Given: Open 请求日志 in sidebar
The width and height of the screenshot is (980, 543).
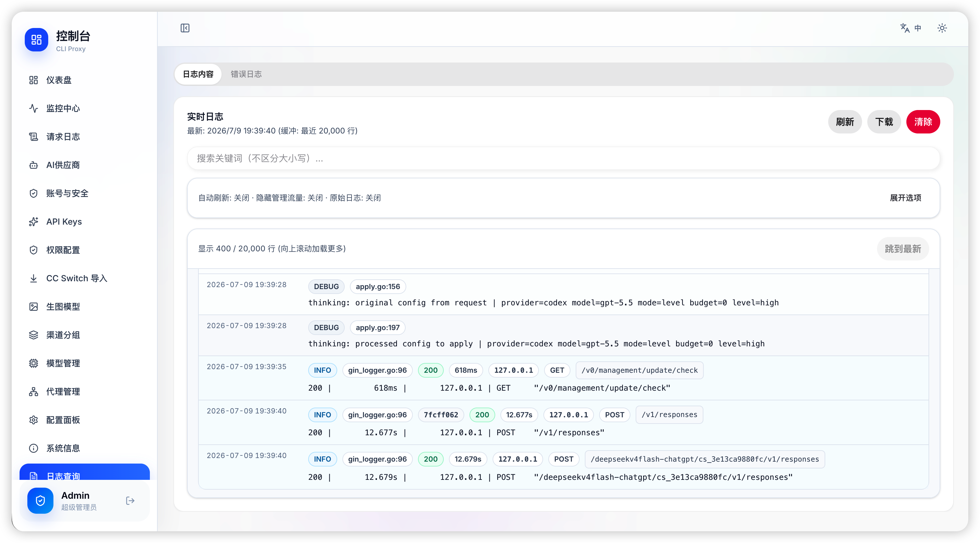Looking at the screenshot, I should tap(84, 137).
